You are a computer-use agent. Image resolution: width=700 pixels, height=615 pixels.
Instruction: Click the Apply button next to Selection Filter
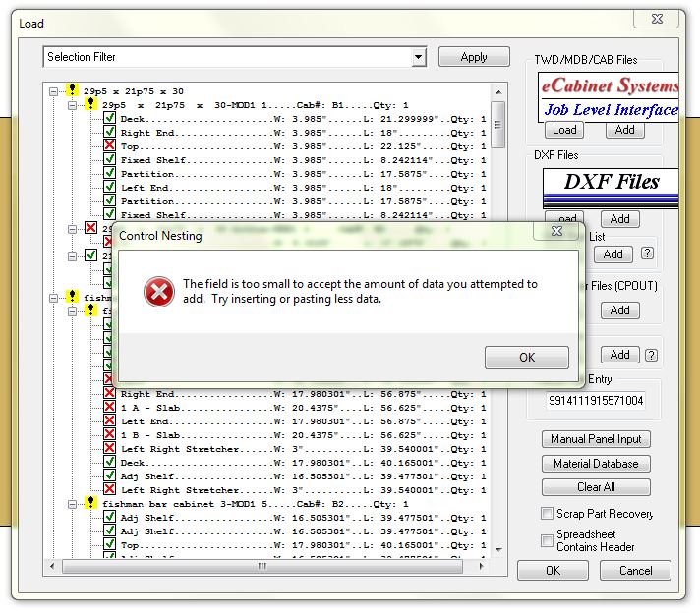click(474, 57)
